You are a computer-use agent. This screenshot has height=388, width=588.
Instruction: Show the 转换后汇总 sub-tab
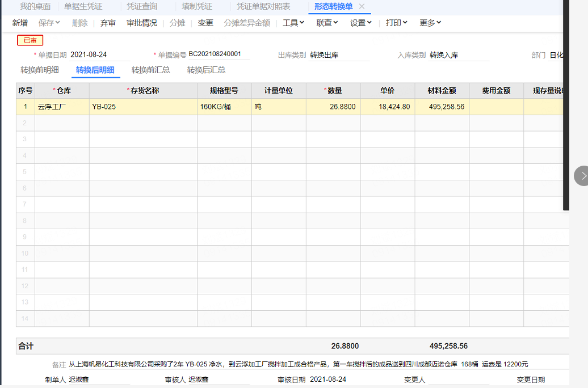pyautogui.click(x=206, y=70)
